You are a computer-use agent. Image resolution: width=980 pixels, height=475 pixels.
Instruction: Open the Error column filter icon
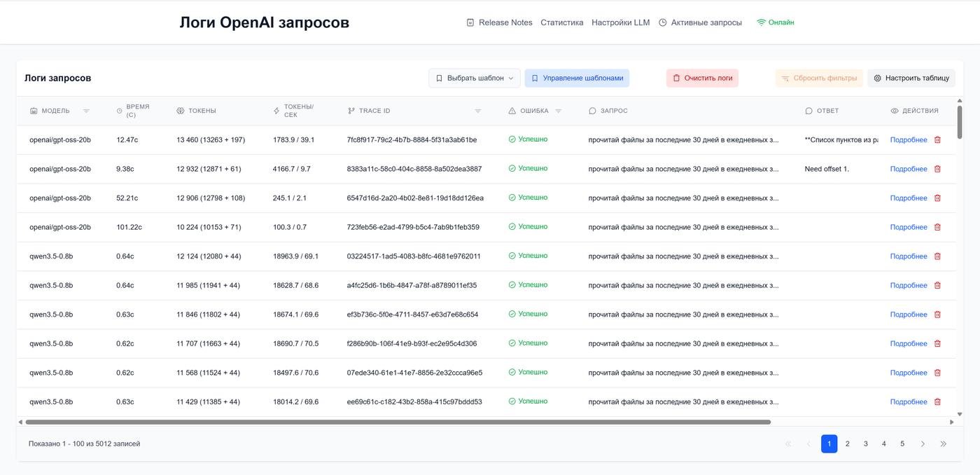(559, 111)
